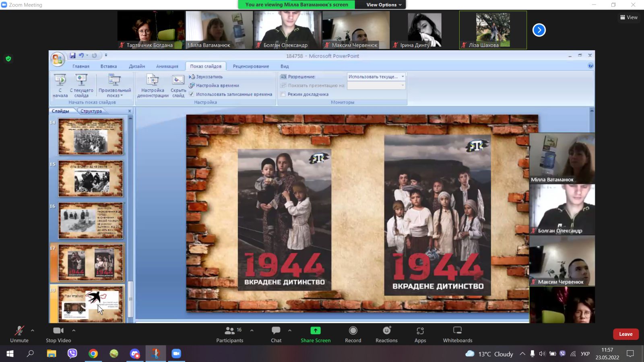Click the View button in Zoom
Image resolution: width=644 pixels, height=362 pixels.
[x=629, y=17]
